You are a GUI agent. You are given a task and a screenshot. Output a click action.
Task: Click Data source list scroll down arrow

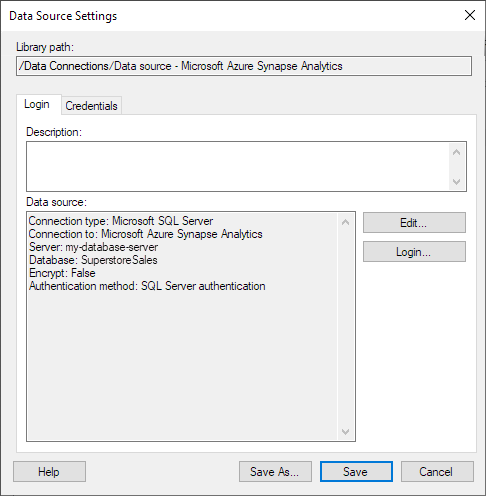pos(345,432)
